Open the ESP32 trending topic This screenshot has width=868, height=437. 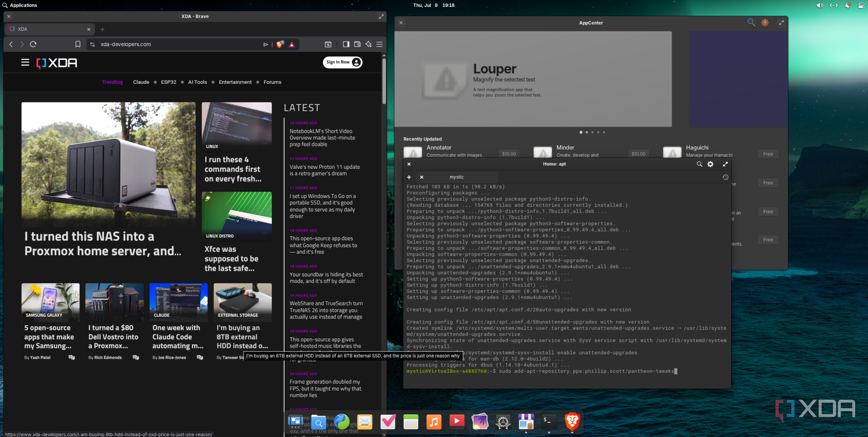pos(168,82)
